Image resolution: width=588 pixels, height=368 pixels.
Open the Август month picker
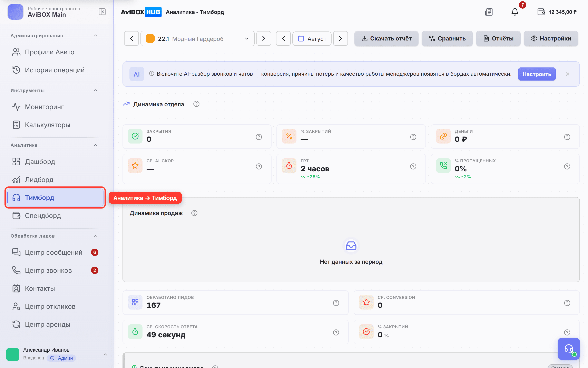coord(312,38)
